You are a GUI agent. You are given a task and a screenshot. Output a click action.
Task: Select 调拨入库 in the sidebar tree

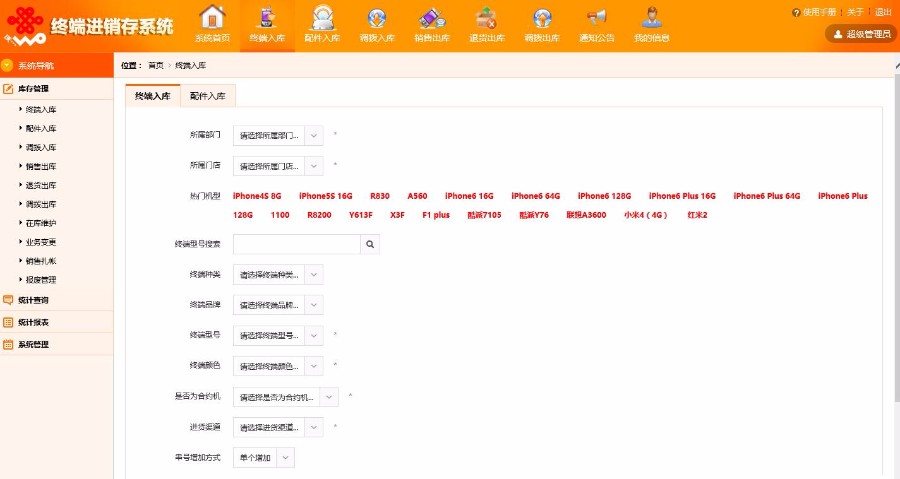(x=41, y=147)
